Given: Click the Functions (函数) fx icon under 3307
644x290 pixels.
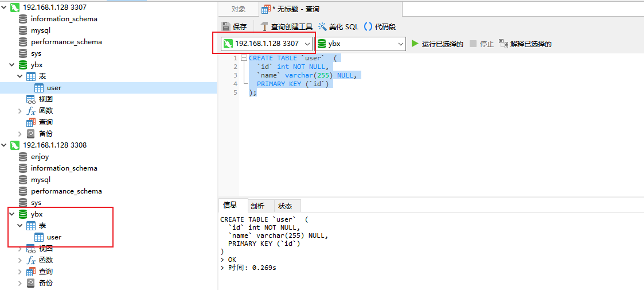Looking at the screenshot, I should pyautogui.click(x=31, y=111).
